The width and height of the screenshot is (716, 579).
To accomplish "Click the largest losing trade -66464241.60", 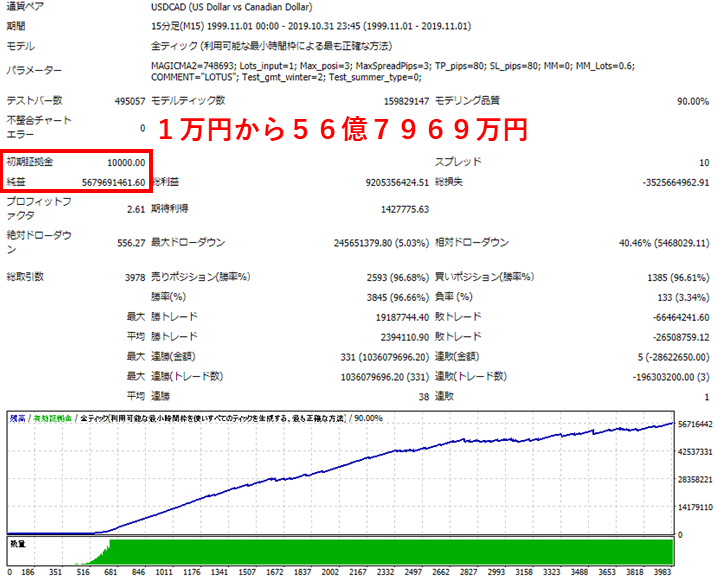I will pyautogui.click(x=681, y=317).
